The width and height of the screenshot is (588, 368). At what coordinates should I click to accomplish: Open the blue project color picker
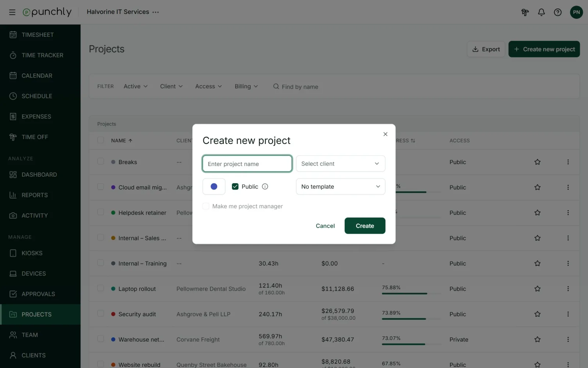pos(214,187)
